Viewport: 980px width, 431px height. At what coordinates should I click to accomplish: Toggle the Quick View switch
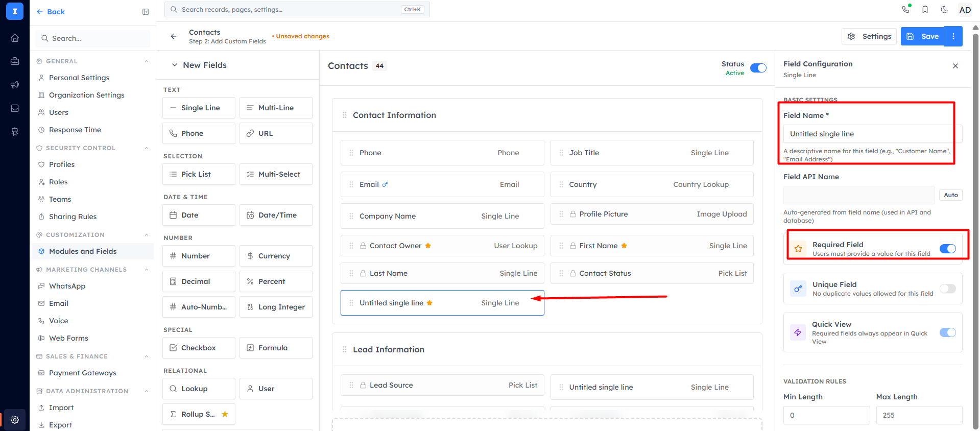(x=948, y=332)
